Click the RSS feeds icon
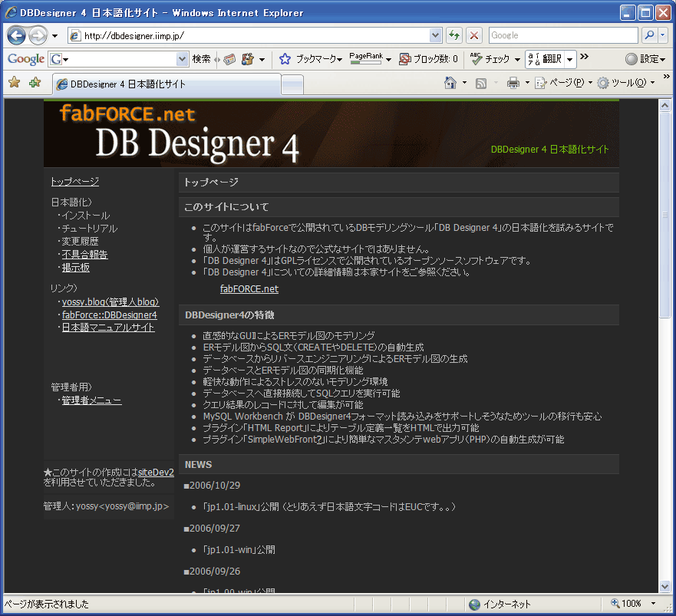676x616 pixels. (x=480, y=83)
